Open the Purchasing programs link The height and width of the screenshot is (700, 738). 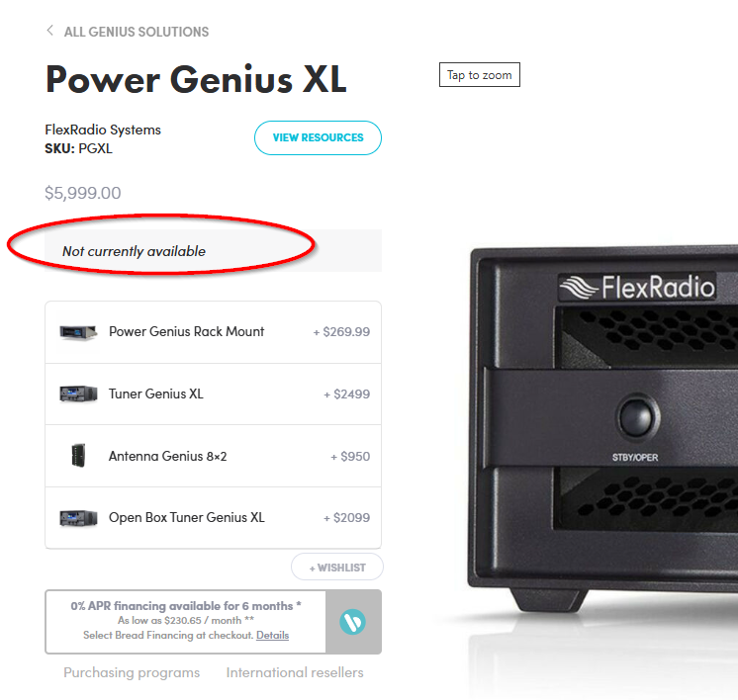click(x=132, y=672)
